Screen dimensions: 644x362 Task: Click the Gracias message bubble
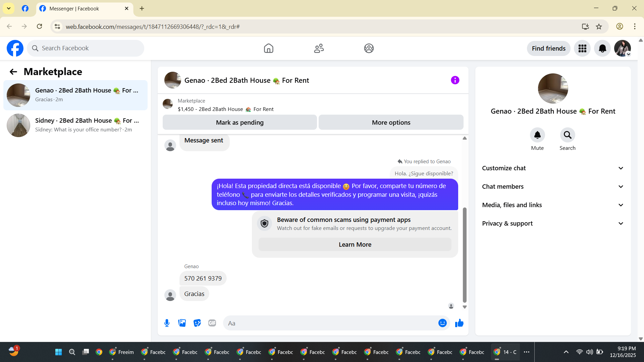point(194,294)
